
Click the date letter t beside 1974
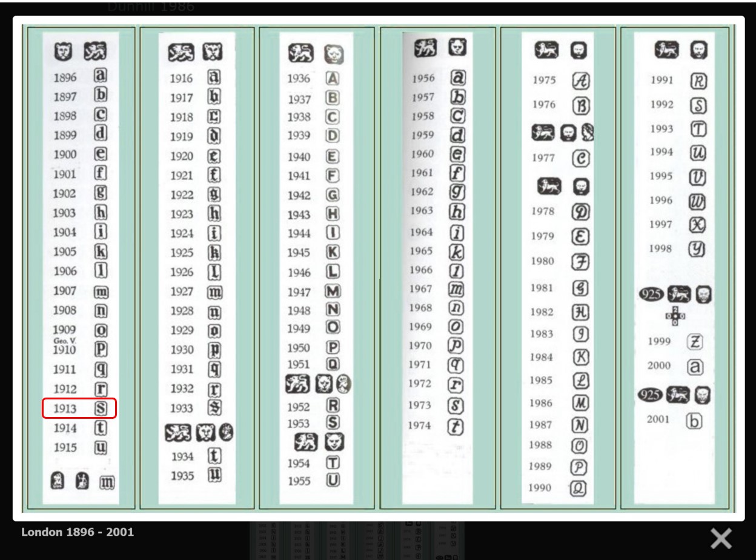[x=456, y=426]
